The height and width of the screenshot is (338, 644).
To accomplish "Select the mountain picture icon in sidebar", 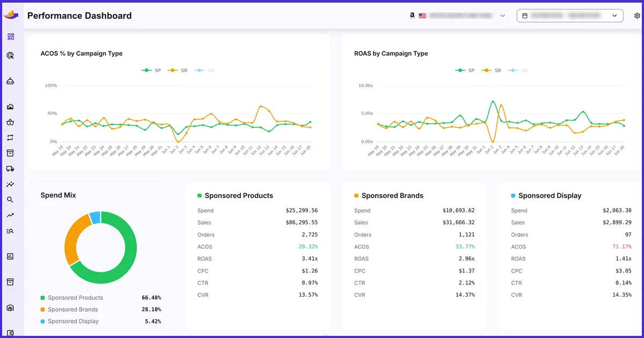I will coord(10,107).
